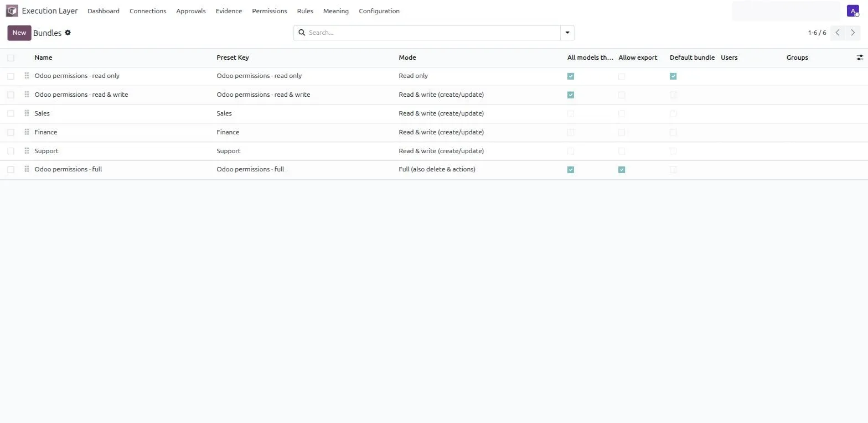
Task: Open the Meaning menu
Action: (x=336, y=11)
